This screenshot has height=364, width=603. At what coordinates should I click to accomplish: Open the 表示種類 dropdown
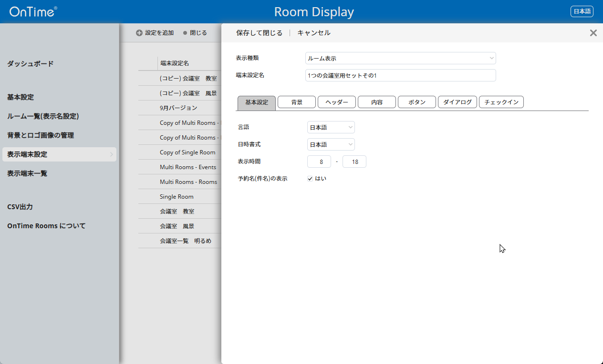click(400, 58)
